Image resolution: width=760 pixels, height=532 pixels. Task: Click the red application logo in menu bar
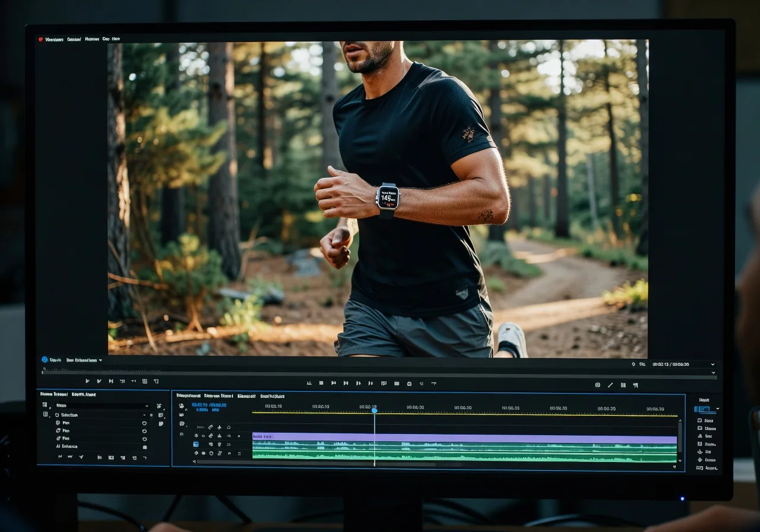(x=41, y=39)
